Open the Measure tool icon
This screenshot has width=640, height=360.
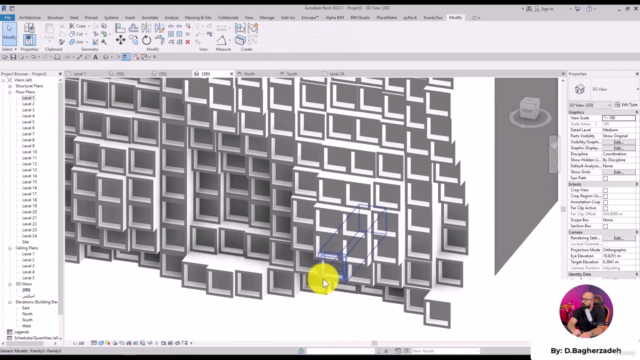tap(221, 40)
